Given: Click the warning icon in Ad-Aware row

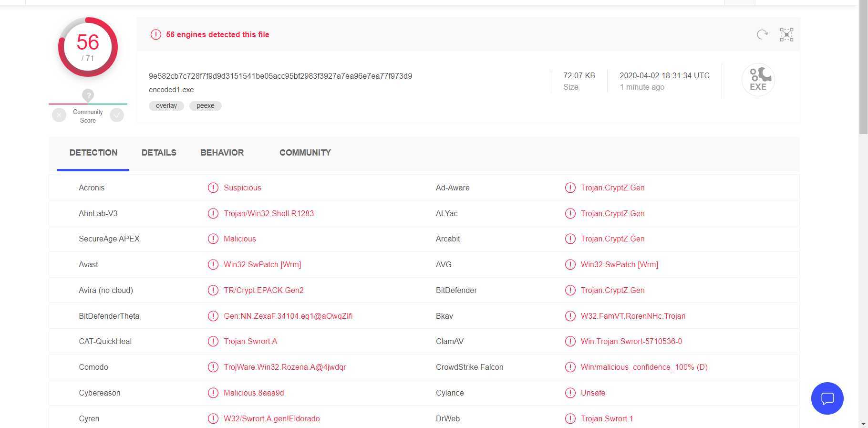Looking at the screenshot, I should tap(570, 188).
